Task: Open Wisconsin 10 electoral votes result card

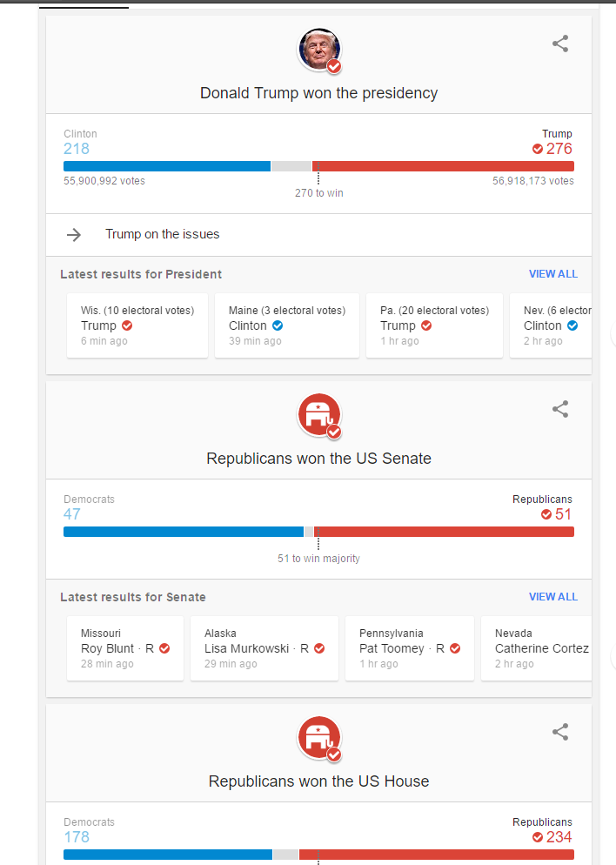Action: click(x=137, y=325)
